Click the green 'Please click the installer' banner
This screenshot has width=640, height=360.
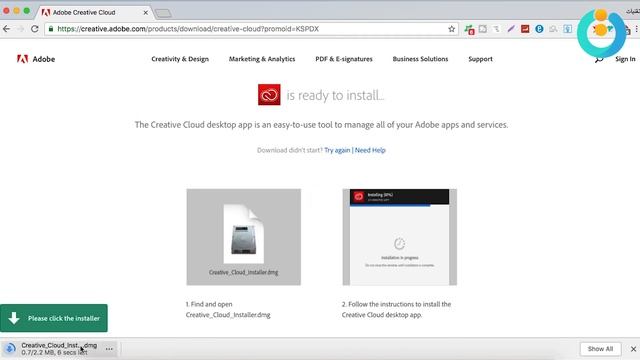tap(54, 318)
